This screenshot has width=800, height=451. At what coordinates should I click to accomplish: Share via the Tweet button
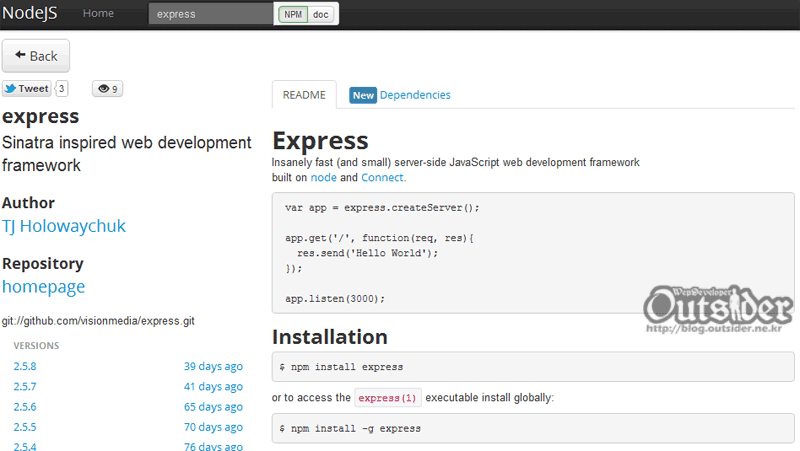27,89
